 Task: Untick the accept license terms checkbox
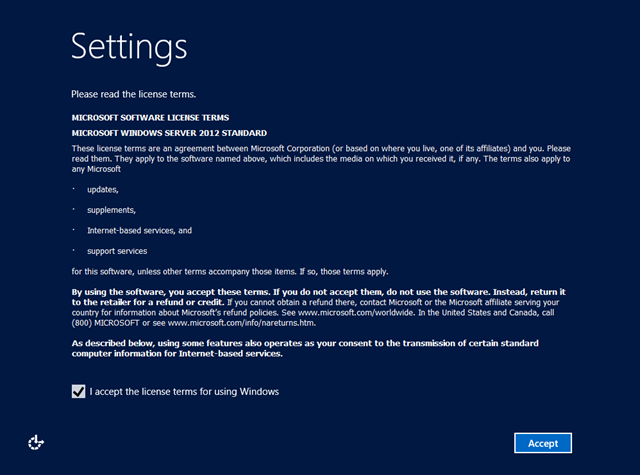[x=78, y=391]
